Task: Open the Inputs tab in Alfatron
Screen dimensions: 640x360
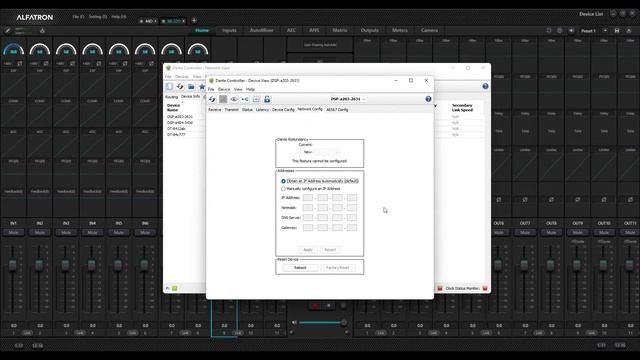Action: tap(229, 30)
